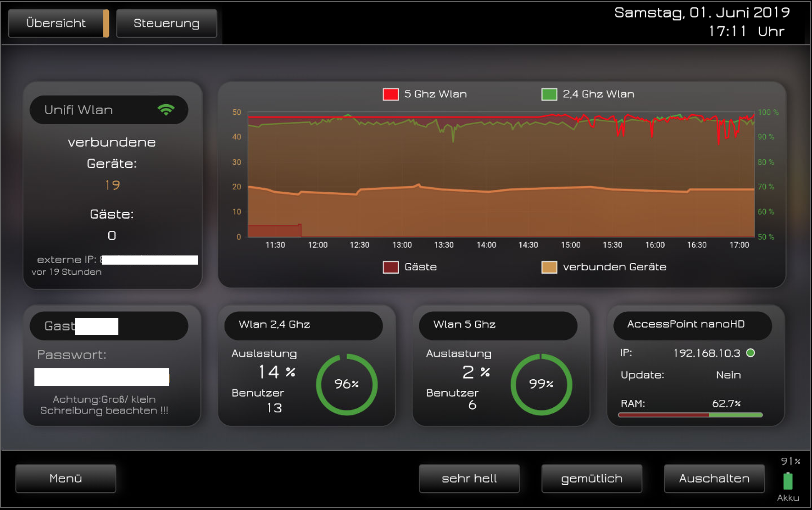The width and height of the screenshot is (812, 510).
Task: Click the Benutzer 6 value
Action: tap(472, 405)
